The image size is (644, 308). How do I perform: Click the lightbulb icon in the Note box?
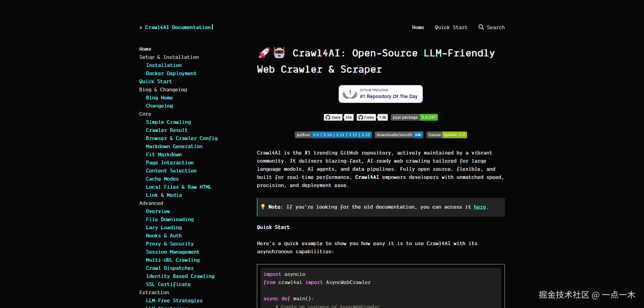pos(263,207)
